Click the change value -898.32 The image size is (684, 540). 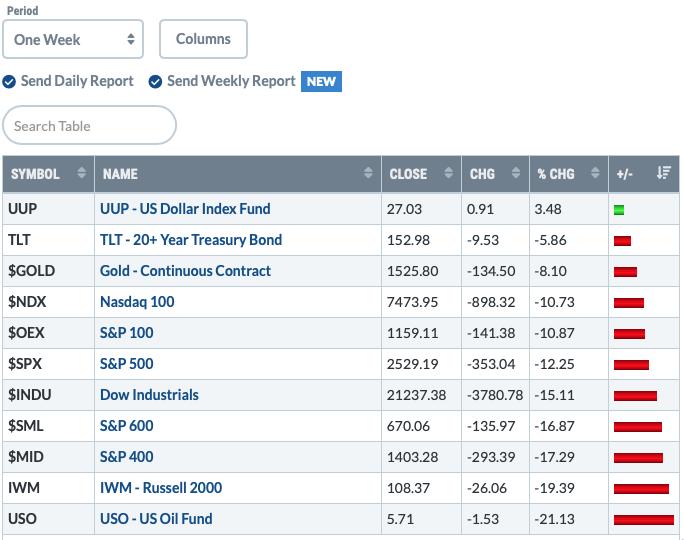(x=491, y=302)
